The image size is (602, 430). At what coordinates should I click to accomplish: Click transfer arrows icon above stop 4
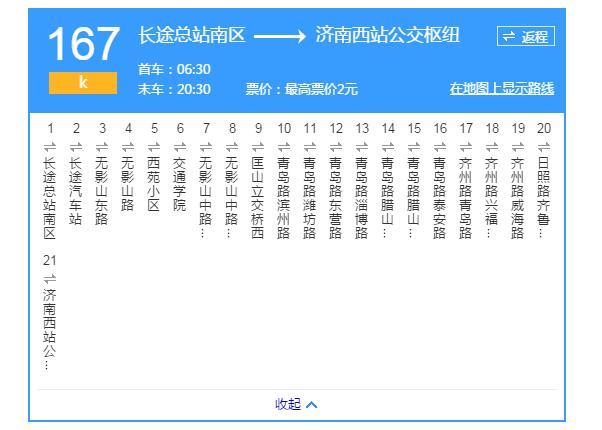click(x=128, y=147)
